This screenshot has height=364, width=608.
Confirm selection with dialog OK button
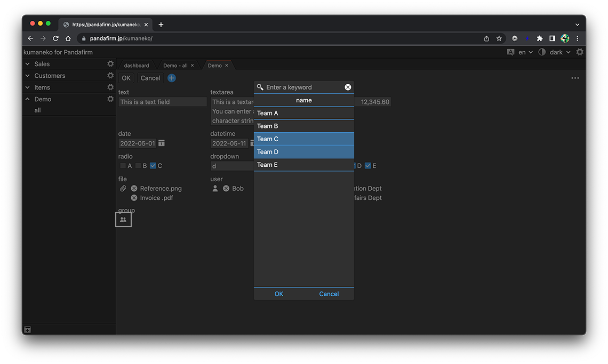[x=279, y=294]
